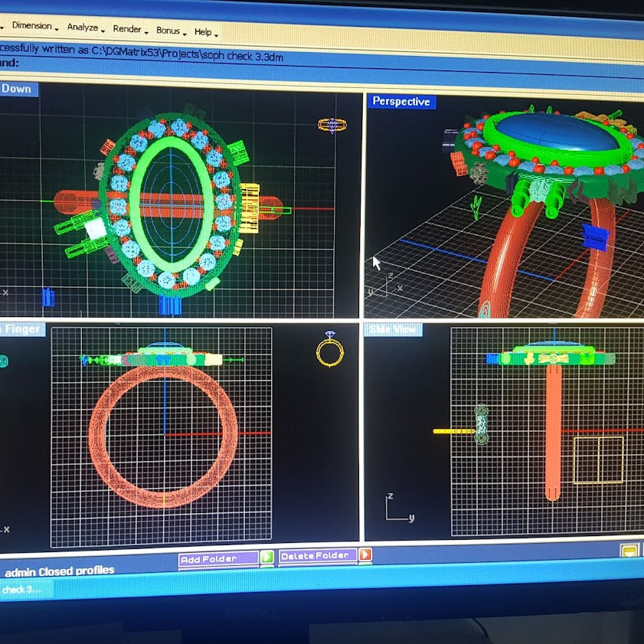Image resolution: width=644 pixels, height=644 pixels.
Task: Select the Looking Down viewport label
Action: [17, 89]
